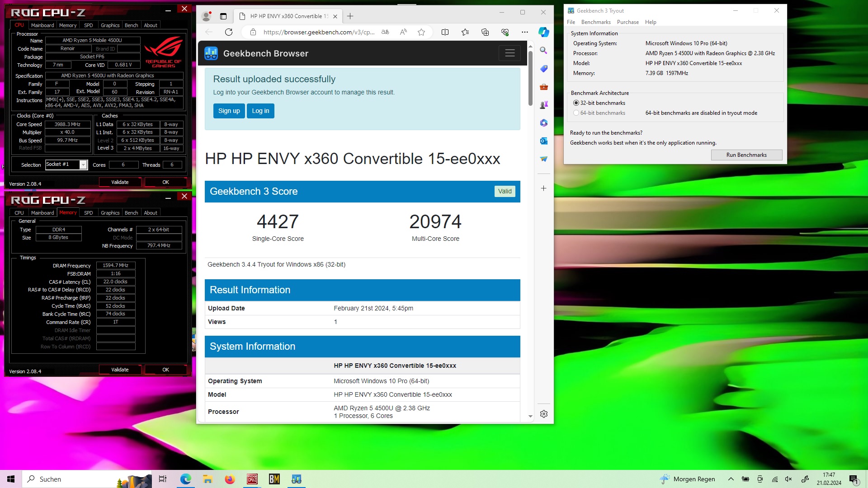Screen dimensions: 868x488
Task: Click the volume muted tray icon
Action: click(x=788, y=479)
